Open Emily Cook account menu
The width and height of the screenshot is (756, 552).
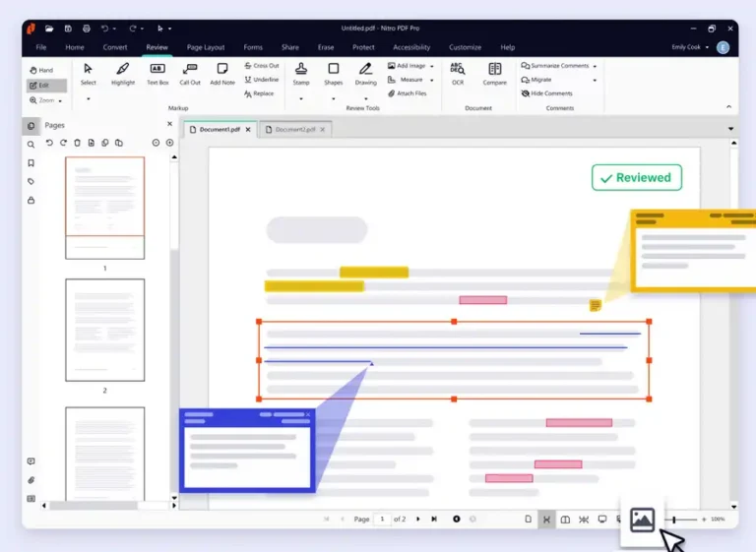pyautogui.click(x=690, y=47)
